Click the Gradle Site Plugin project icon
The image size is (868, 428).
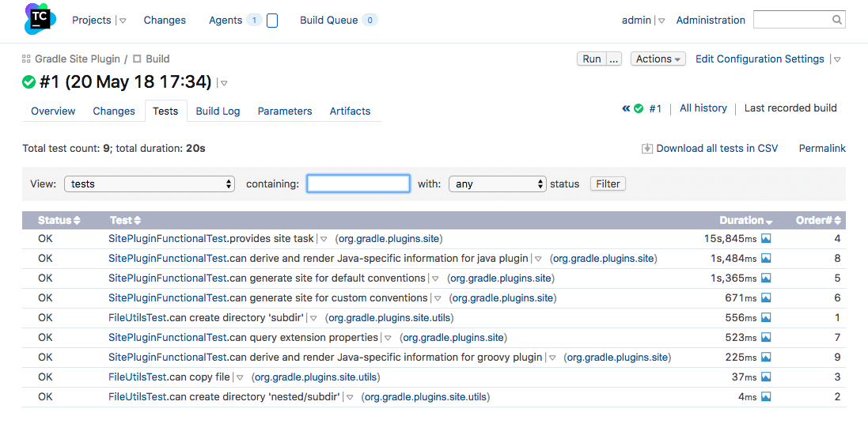(26, 59)
